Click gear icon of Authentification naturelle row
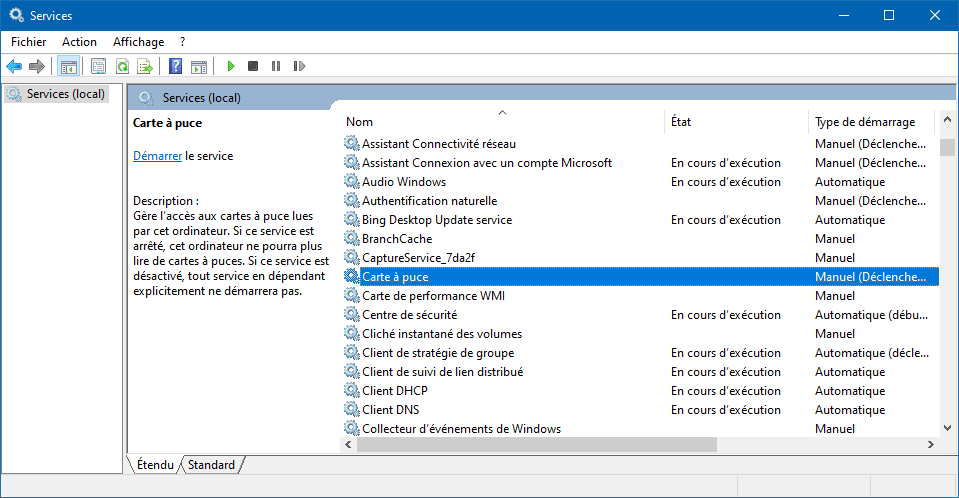Image resolution: width=959 pixels, height=498 pixels. point(351,200)
